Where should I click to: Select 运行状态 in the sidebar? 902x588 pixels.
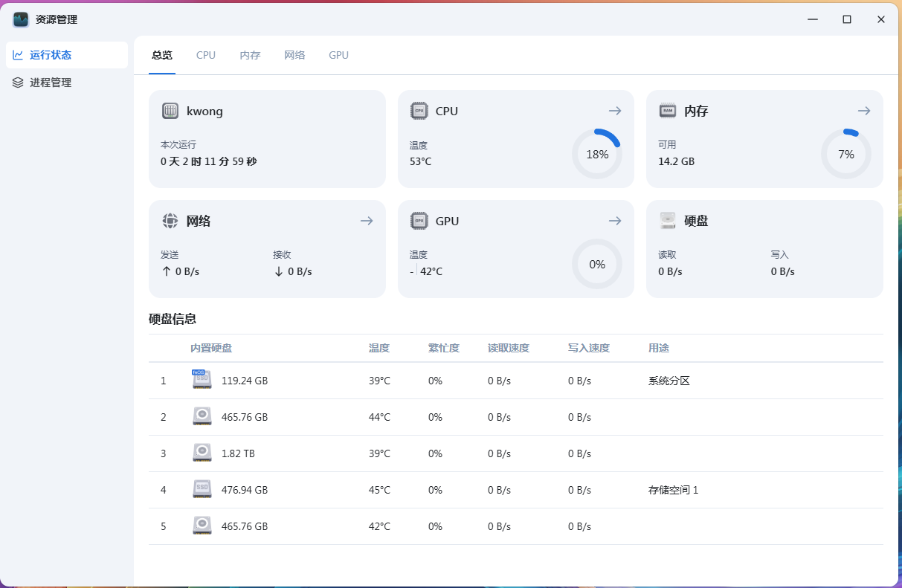51,55
